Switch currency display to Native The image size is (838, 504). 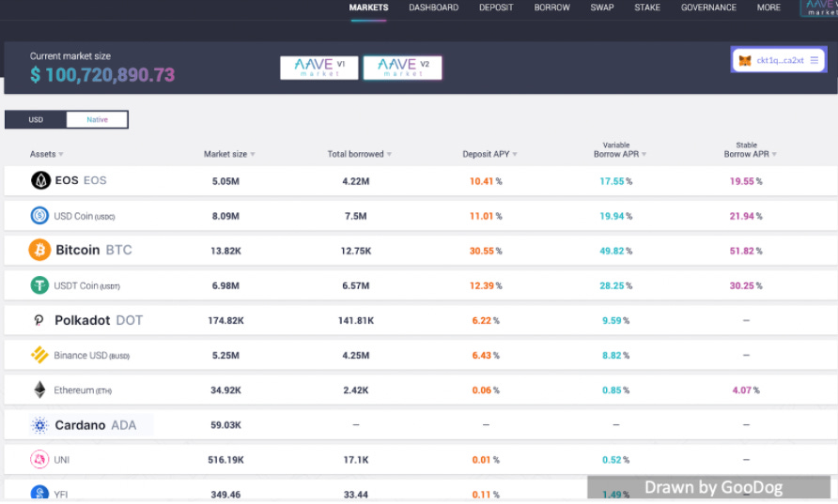pyautogui.click(x=98, y=119)
